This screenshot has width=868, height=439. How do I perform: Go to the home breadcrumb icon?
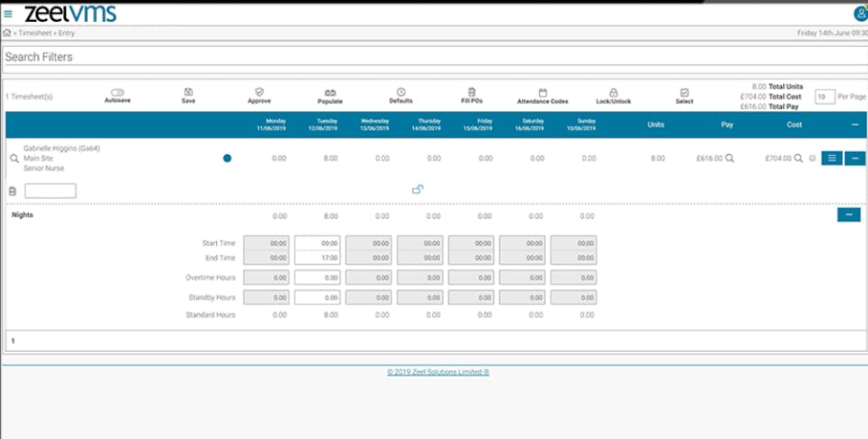pyautogui.click(x=6, y=33)
